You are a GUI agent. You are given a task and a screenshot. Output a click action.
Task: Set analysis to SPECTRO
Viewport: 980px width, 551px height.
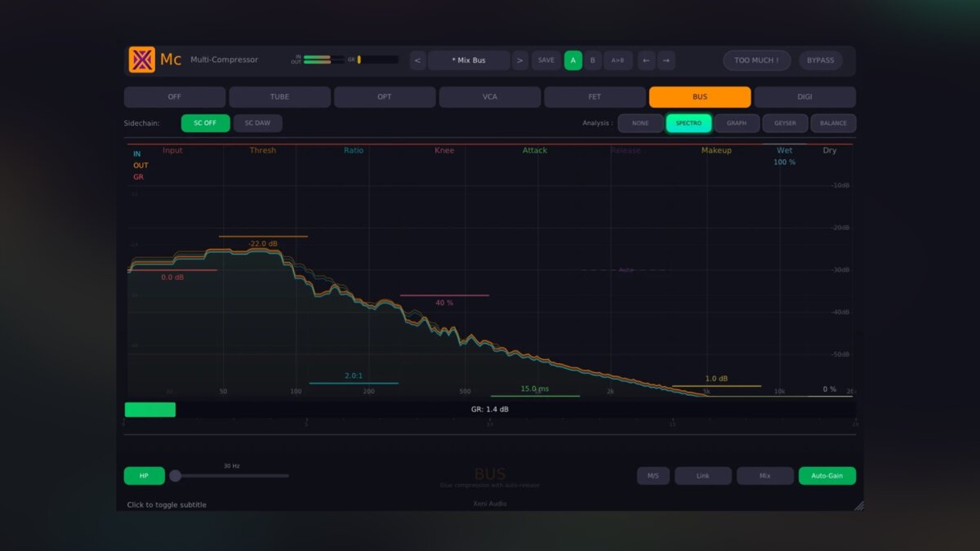click(688, 123)
